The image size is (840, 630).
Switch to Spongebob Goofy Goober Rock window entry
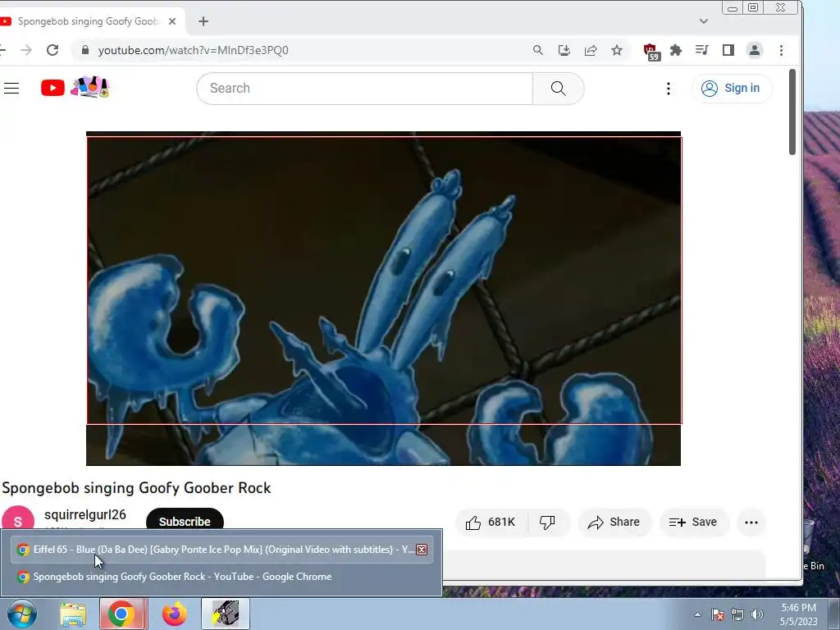click(x=221, y=577)
